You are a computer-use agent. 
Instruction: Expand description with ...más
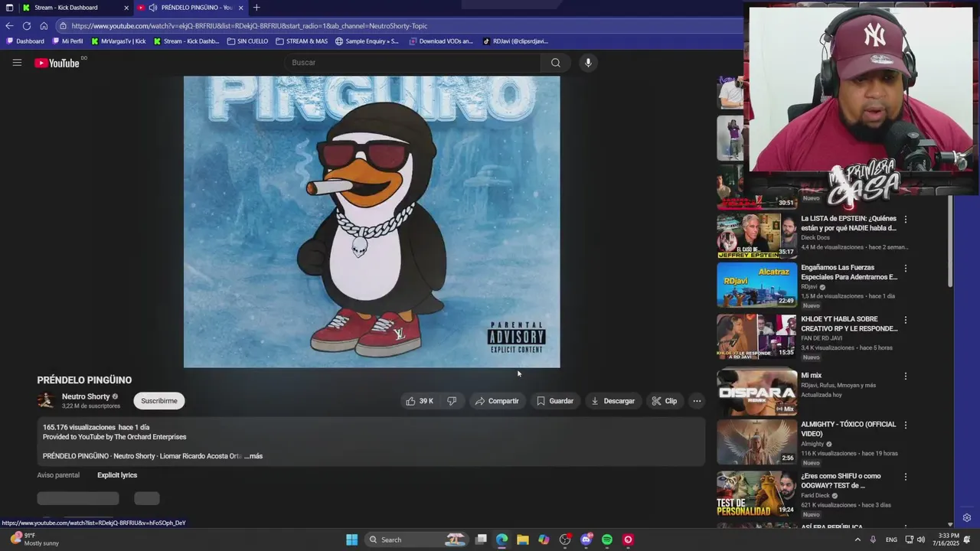[x=253, y=456]
